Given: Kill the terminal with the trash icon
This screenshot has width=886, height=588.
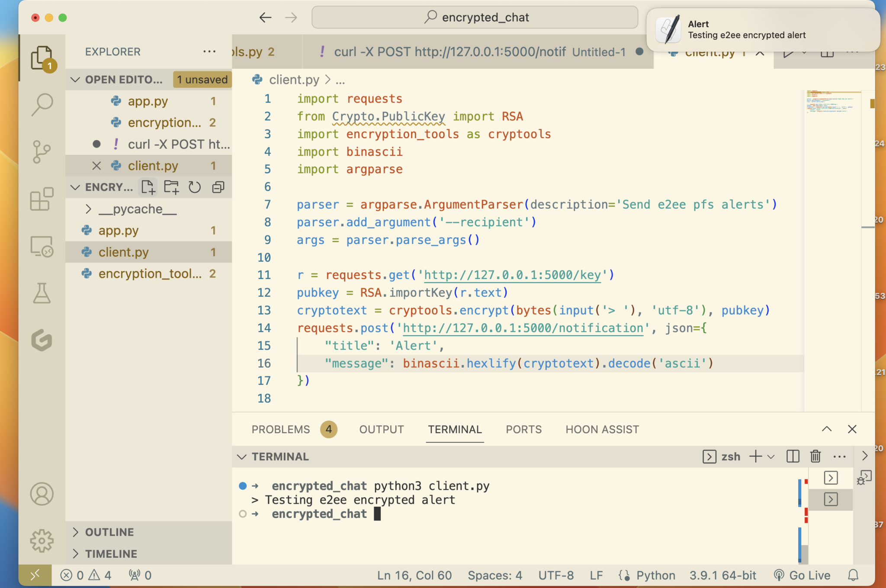Looking at the screenshot, I should (x=815, y=456).
